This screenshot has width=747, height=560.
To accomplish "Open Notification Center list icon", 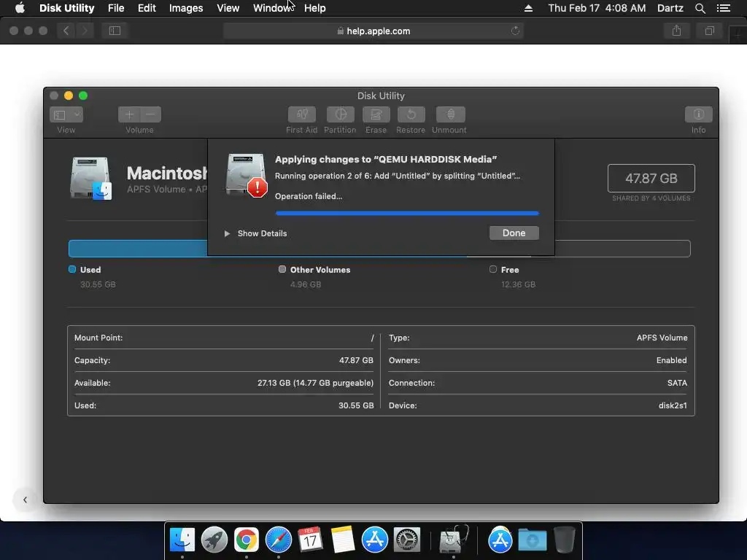I will click(x=723, y=8).
